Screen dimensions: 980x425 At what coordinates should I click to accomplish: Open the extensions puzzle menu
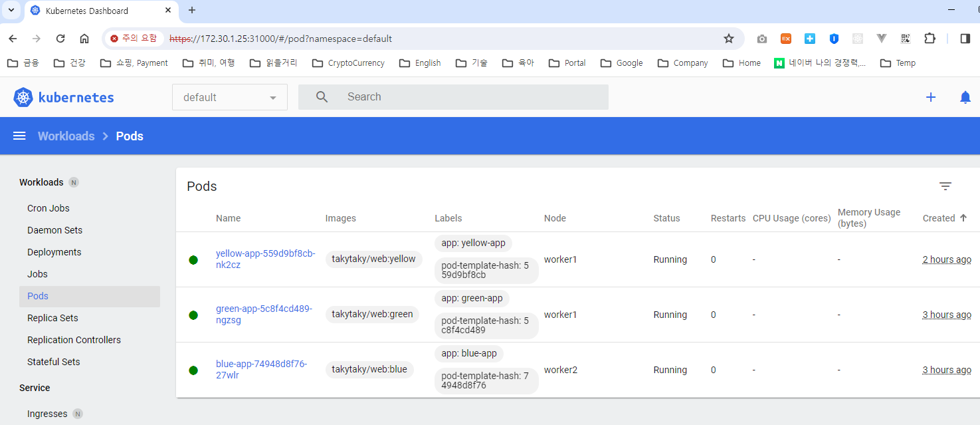(x=930, y=39)
